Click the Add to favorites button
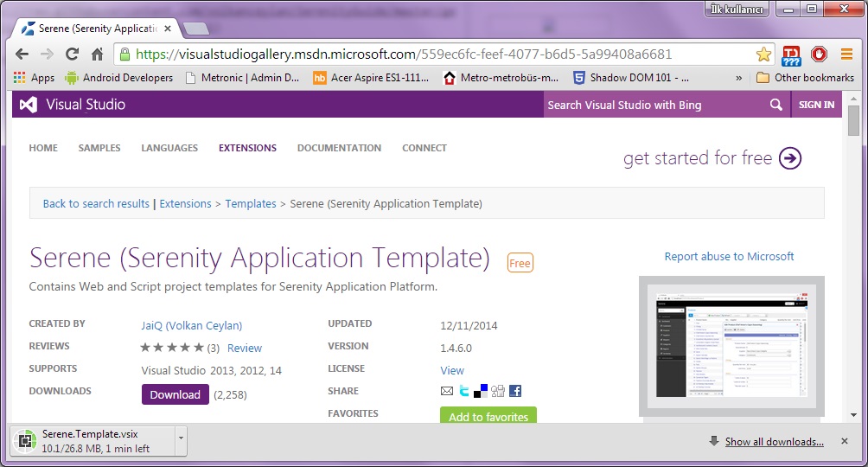Viewport: 868px width, 467px height. tap(488, 416)
